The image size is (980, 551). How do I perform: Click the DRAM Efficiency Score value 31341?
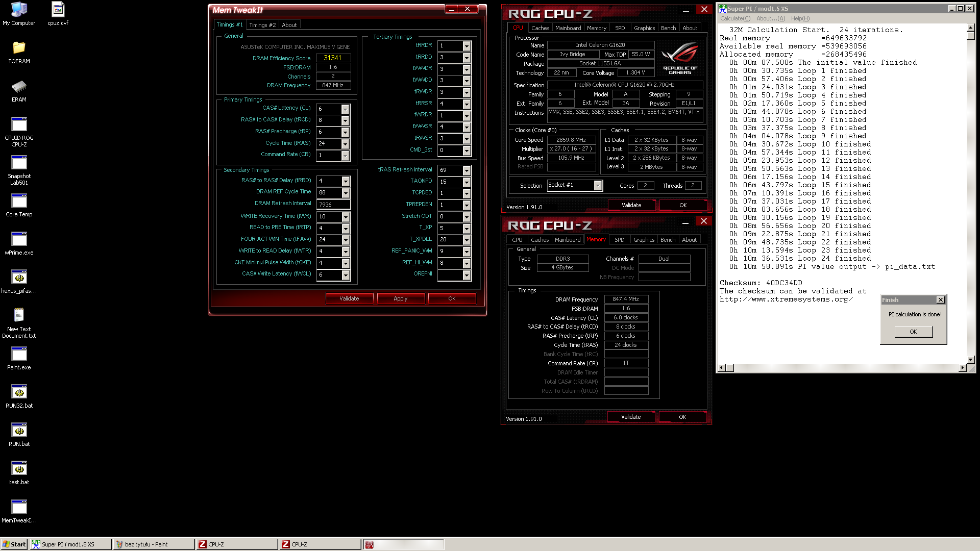[333, 58]
